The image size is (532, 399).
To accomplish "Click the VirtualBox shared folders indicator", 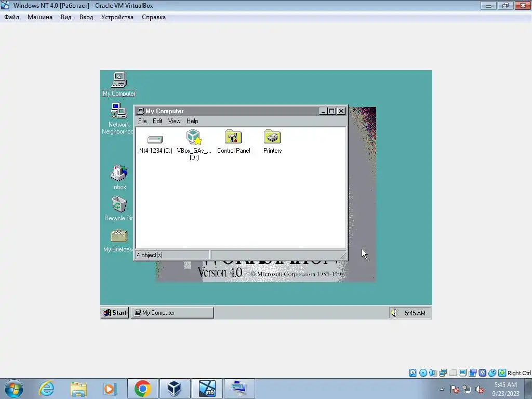I will 453,373.
